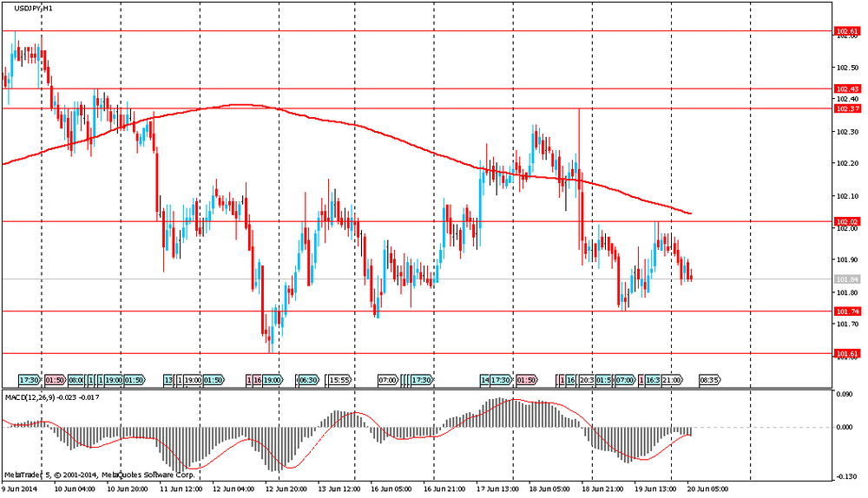Click the 101.61 lowest level label
868x498 pixels.
pyautogui.click(x=846, y=353)
